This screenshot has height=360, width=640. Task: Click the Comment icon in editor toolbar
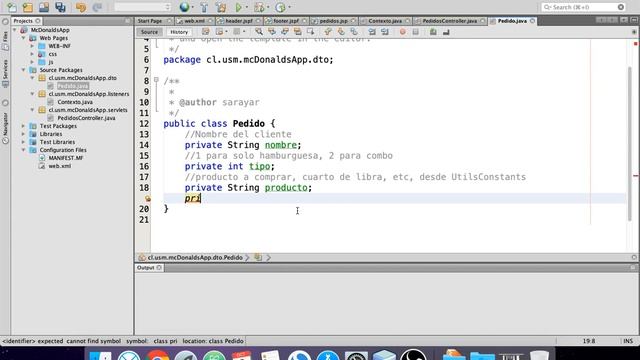tap(433, 31)
